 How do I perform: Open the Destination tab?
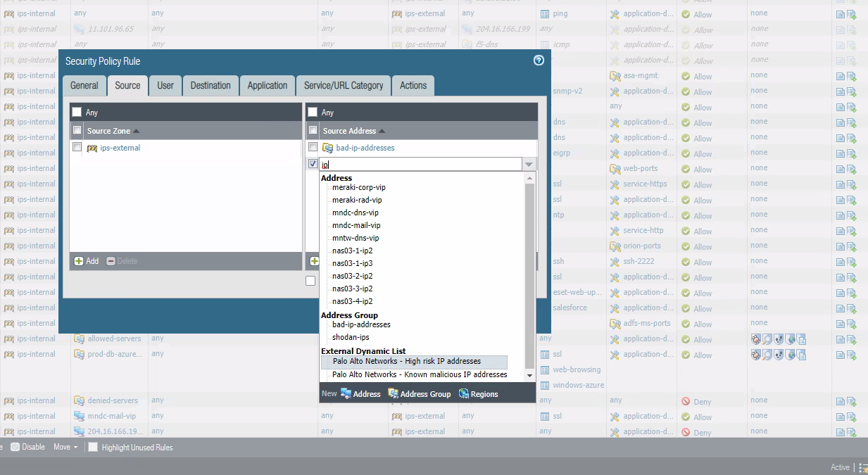coord(210,85)
